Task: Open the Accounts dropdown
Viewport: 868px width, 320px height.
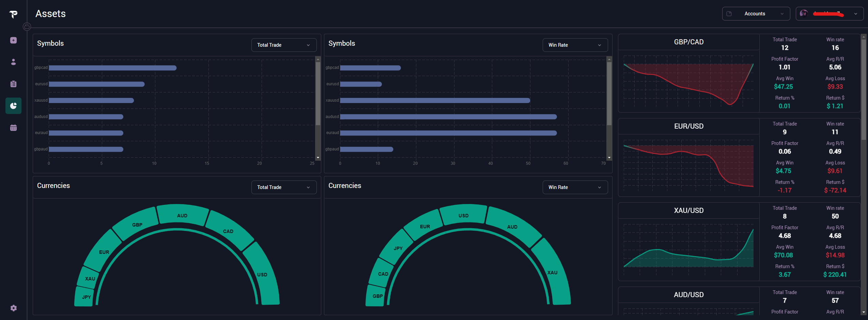Action: pos(756,14)
